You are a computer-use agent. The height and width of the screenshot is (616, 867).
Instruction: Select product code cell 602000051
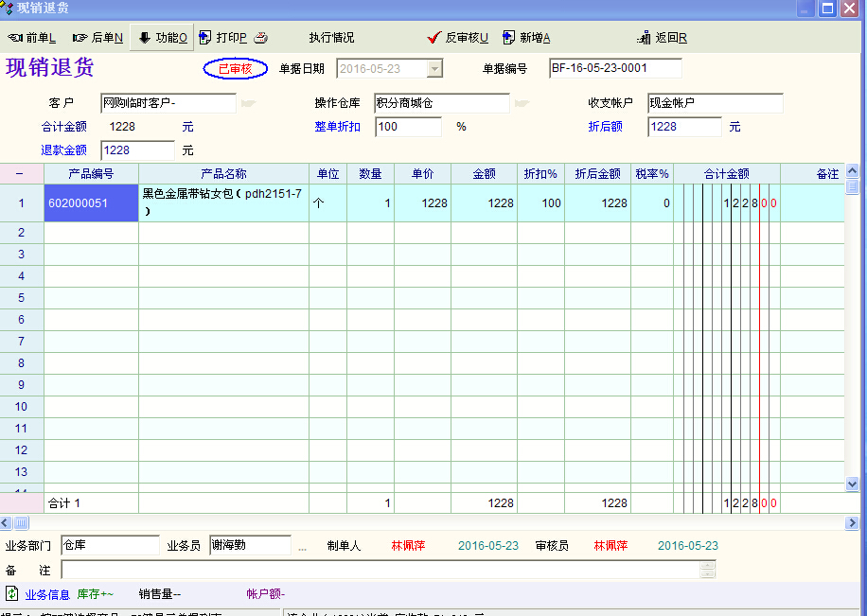(91, 203)
